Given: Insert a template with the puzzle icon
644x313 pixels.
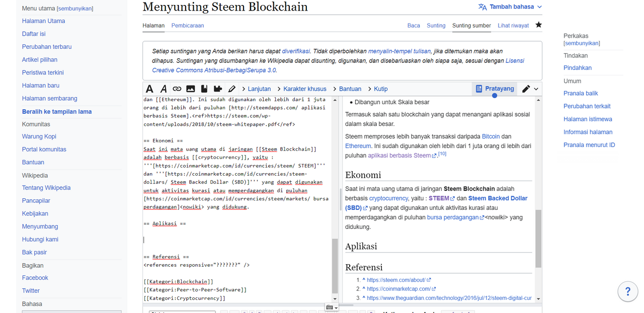Looking at the screenshot, I should (x=218, y=89).
